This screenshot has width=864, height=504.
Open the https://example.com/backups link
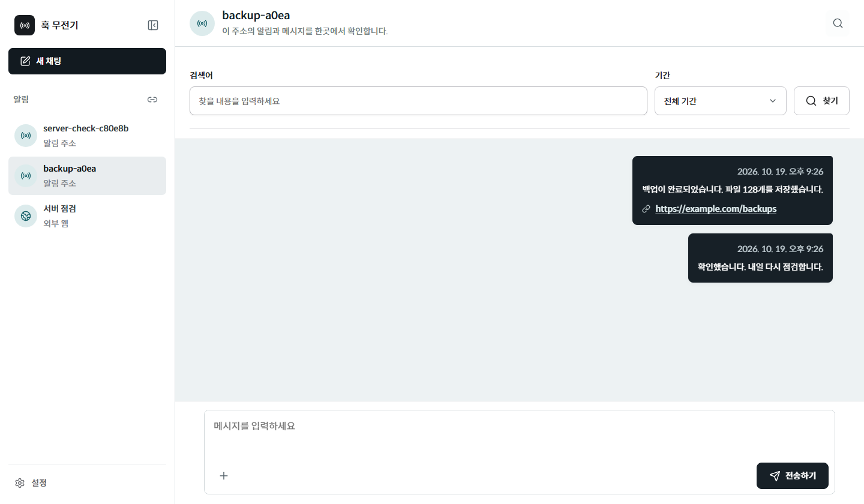point(716,209)
